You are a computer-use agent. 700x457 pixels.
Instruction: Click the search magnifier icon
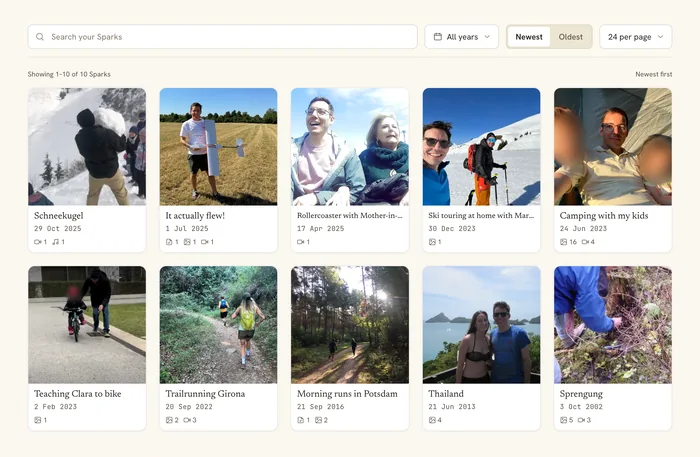pos(40,37)
